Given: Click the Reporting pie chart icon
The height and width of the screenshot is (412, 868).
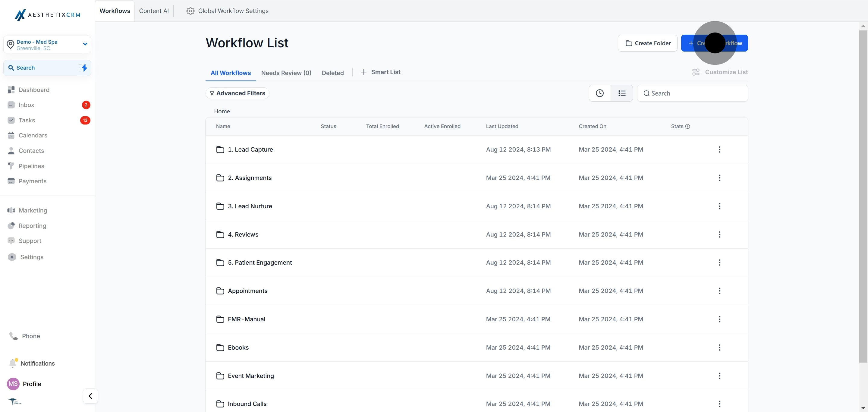Looking at the screenshot, I should (x=11, y=225).
